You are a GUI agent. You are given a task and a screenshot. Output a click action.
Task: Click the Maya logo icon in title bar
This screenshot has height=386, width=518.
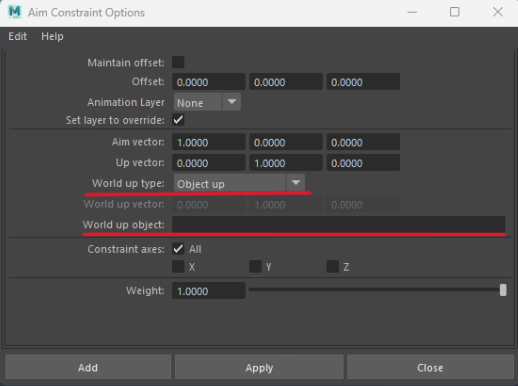click(x=15, y=12)
